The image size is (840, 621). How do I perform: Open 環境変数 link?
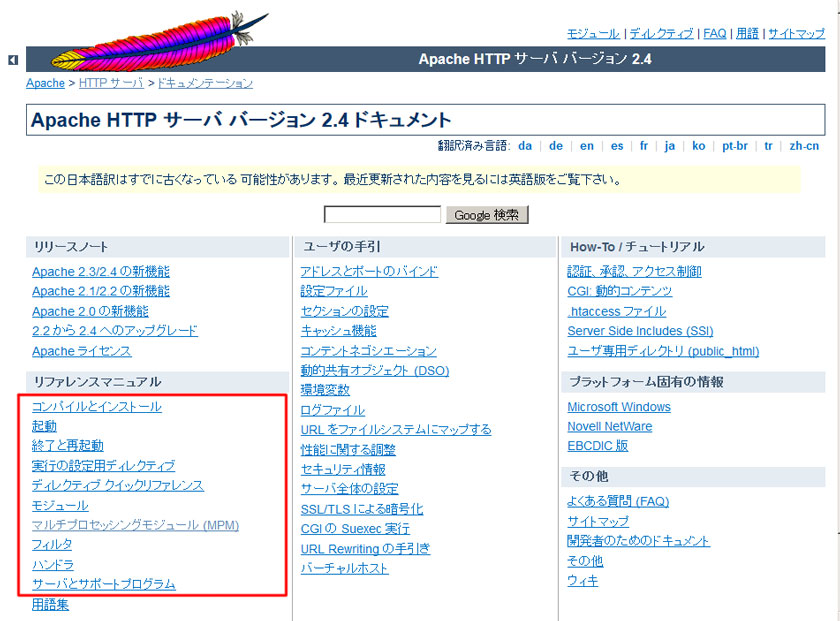tap(325, 390)
